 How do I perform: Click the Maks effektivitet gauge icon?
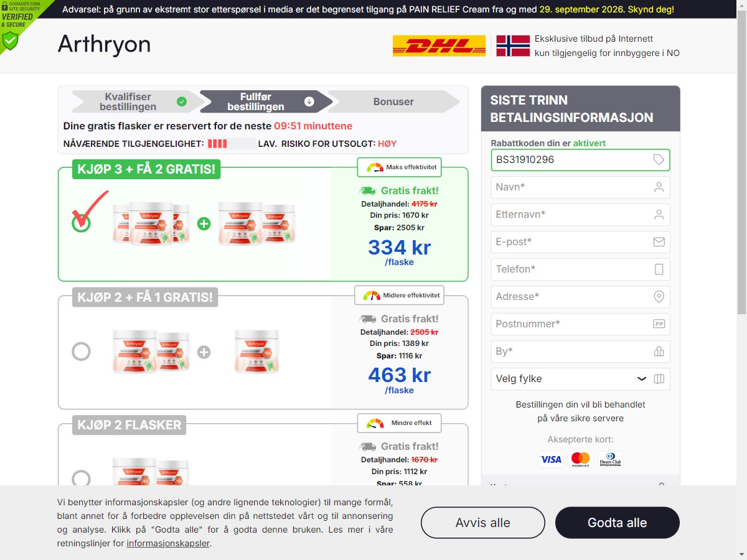tap(375, 167)
